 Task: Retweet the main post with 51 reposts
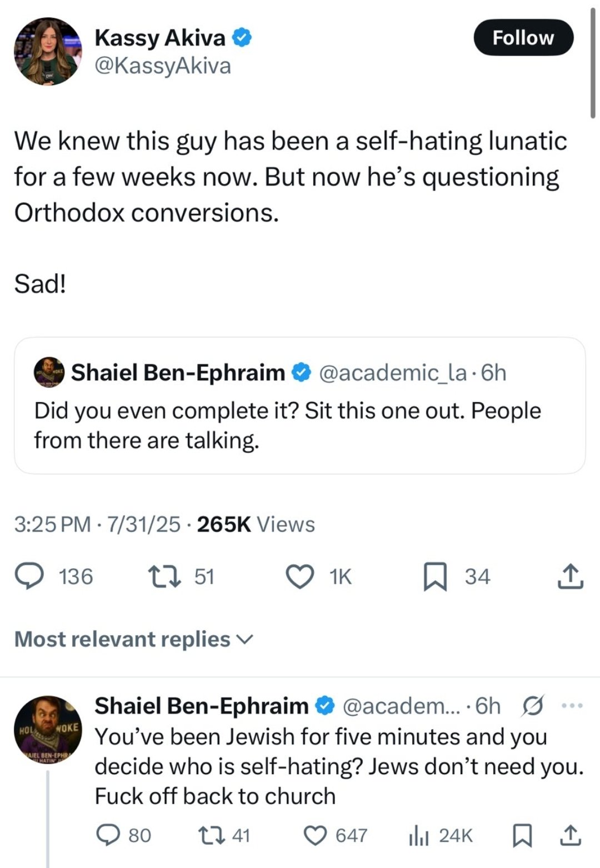click(x=164, y=576)
